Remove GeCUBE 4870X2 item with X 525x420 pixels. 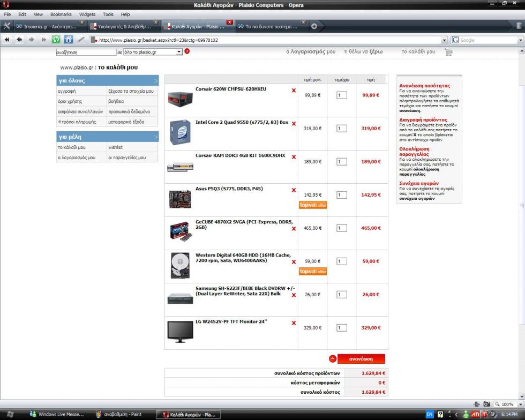294,229
